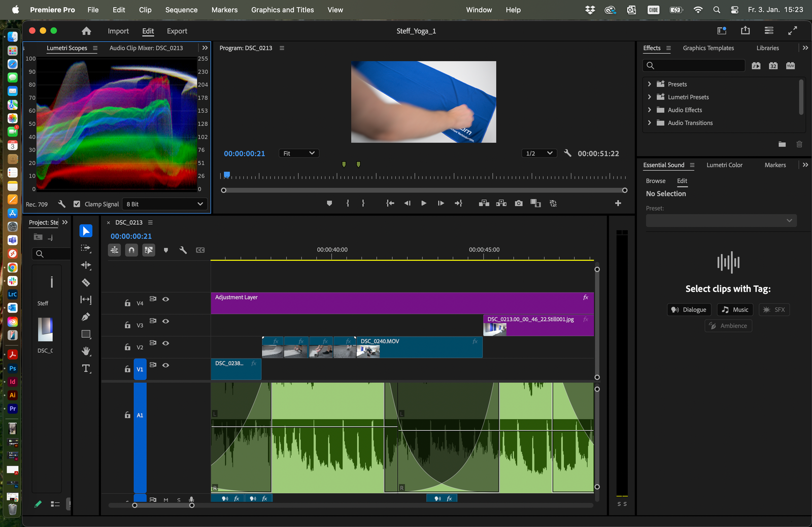The width and height of the screenshot is (812, 527).
Task: Switch to the Export tab
Action: tap(177, 31)
